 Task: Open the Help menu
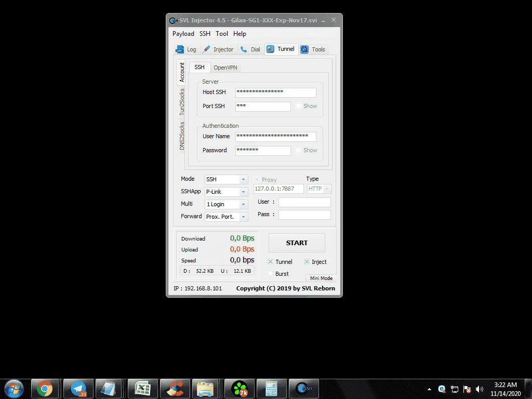tap(240, 34)
